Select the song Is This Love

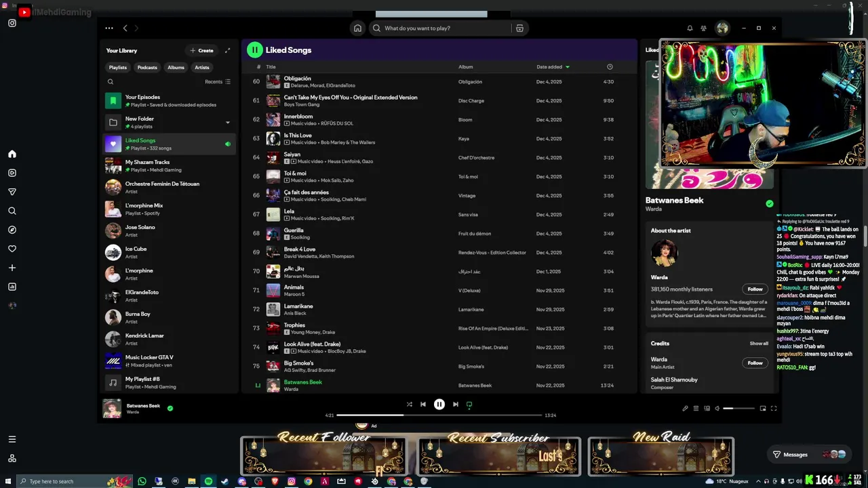click(297, 136)
